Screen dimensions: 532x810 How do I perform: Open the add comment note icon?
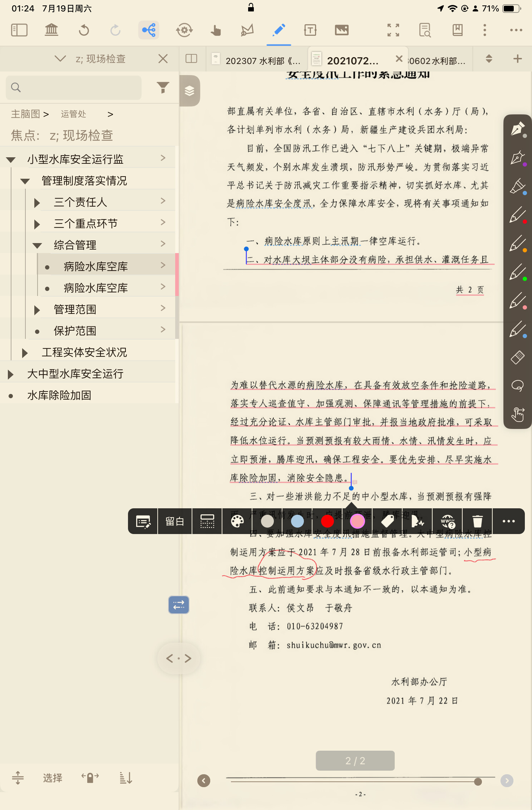tap(143, 522)
